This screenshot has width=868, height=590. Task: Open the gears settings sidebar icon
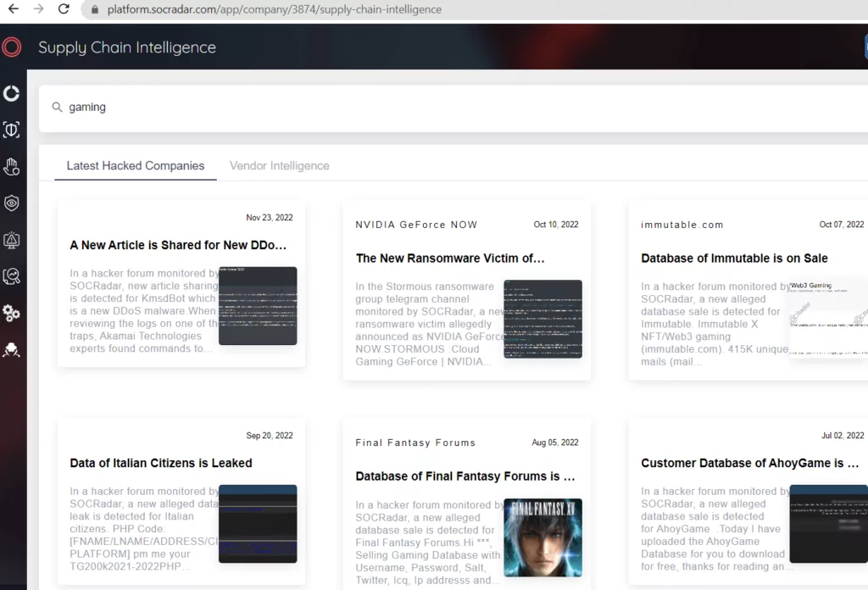coord(12,314)
